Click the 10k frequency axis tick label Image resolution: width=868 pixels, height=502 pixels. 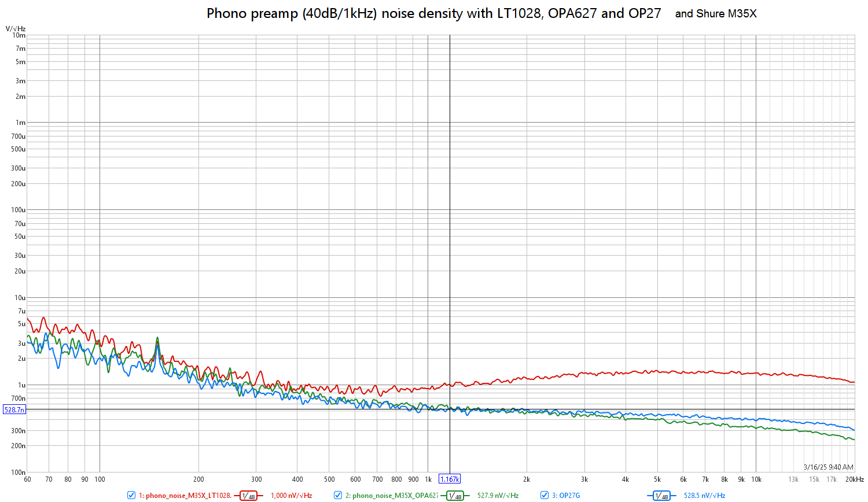pos(756,479)
